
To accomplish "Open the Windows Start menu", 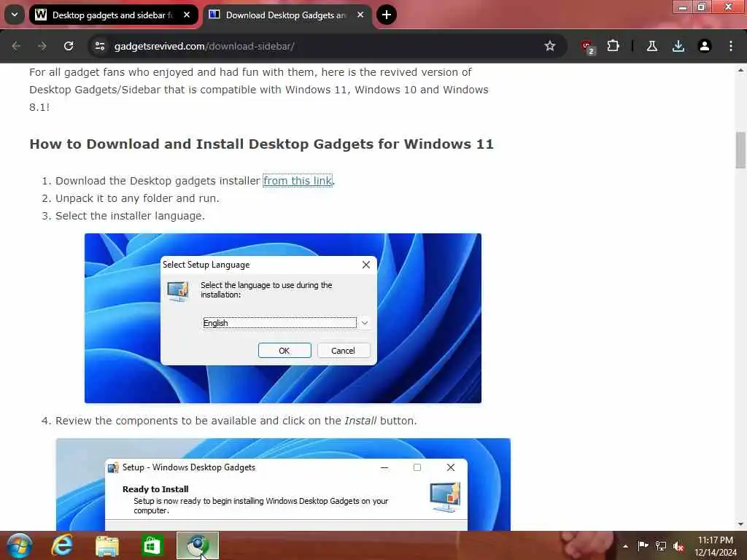I will [19, 545].
